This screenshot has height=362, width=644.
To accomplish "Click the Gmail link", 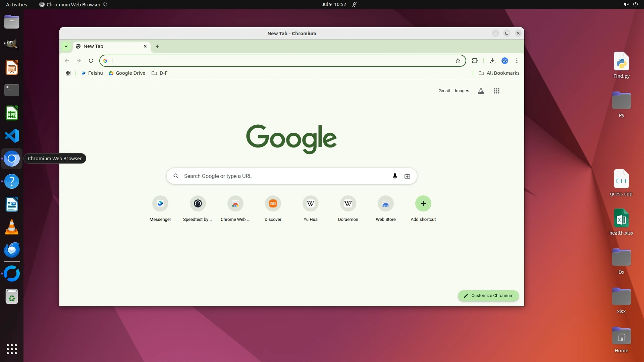I will click(444, 91).
